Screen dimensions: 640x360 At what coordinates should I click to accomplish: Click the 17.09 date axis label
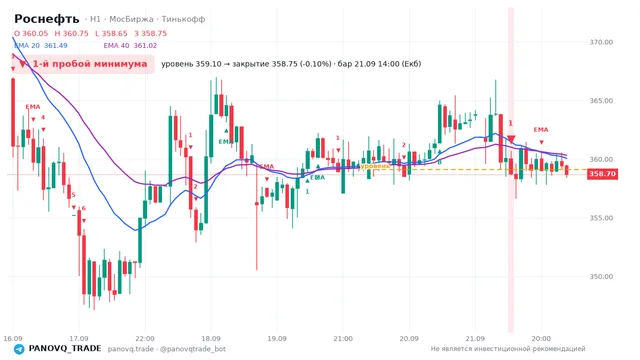click(x=79, y=339)
